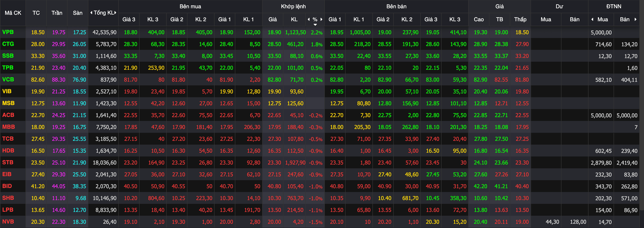Click STB total volume 18,036,60
This screenshot has height=228, width=644.
pos(104,163)
